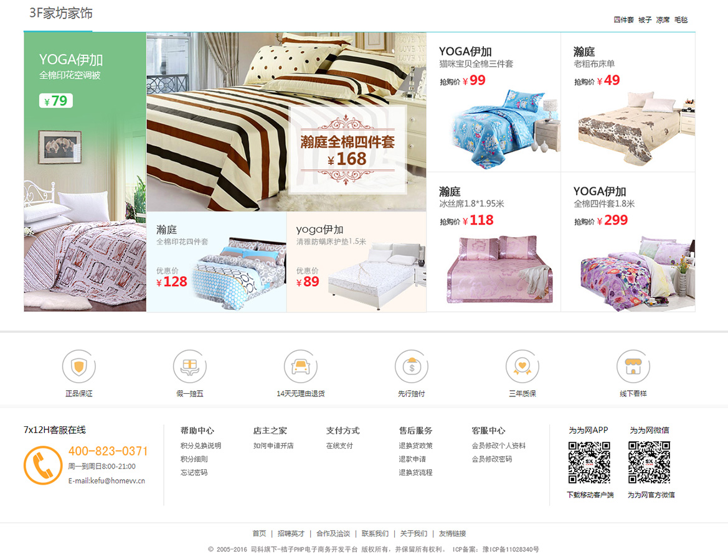
Task: Open the 如何申请开店 link
Action: 273,446
